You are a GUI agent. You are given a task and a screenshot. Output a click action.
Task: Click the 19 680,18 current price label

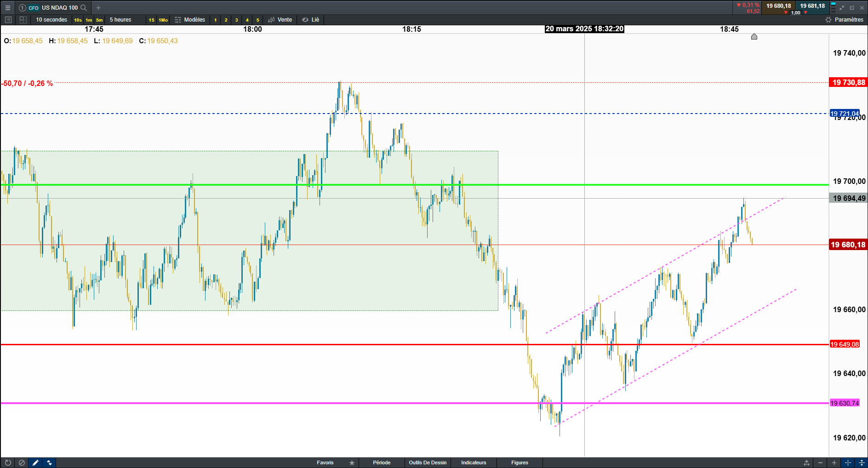coord(848,245)
